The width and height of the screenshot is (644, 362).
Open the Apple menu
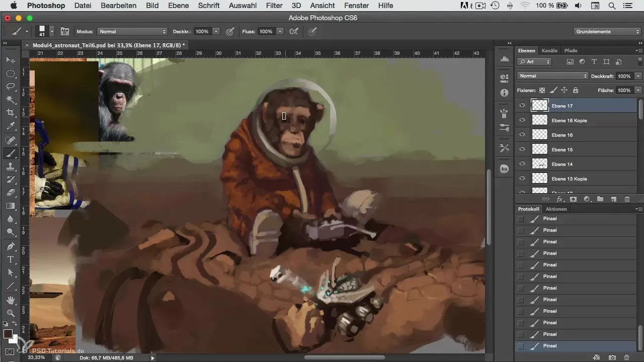coord(14,6)
